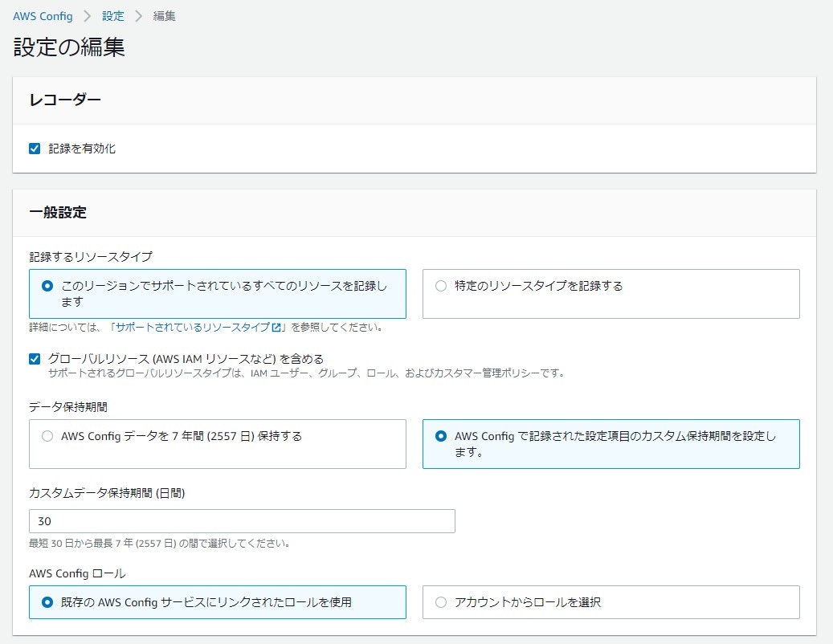The width and height of the screenshot is (833, 644).
Task: Choose 7 年間 (2557 日) retention radio
Action: 47,436
